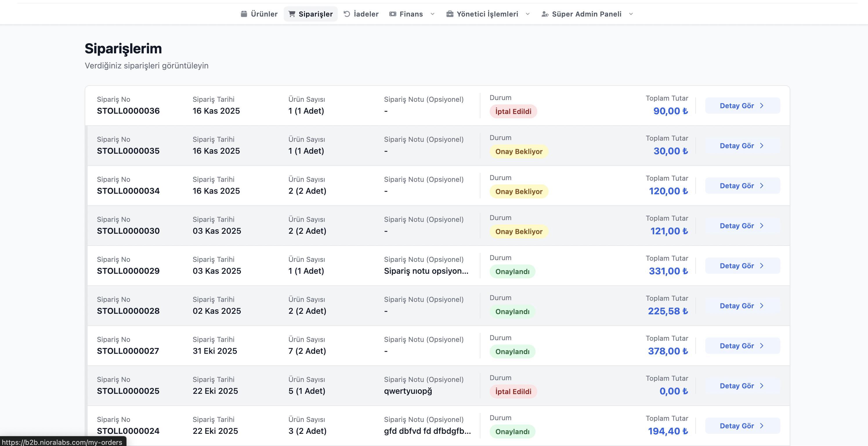Screen dimensions: 868x446
Task: Expand Yönetici İşlemleri dropdown arrow
Action: point(528,14)
